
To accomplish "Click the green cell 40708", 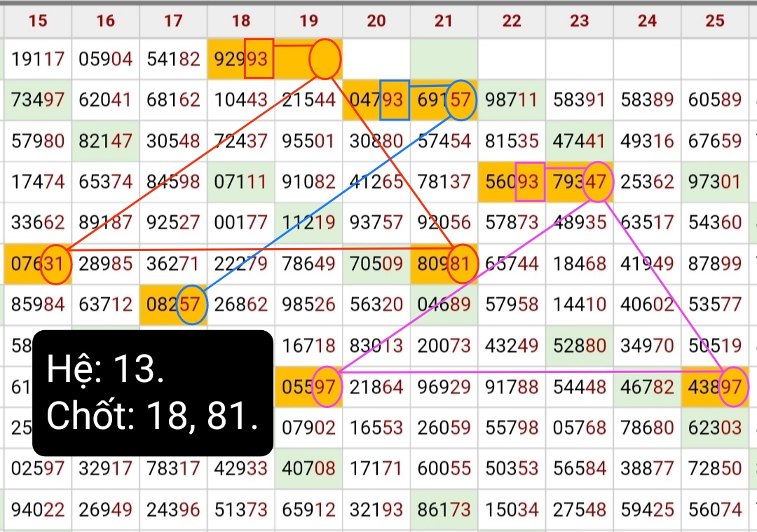I will pyautogui.click(x=308, y=469).
